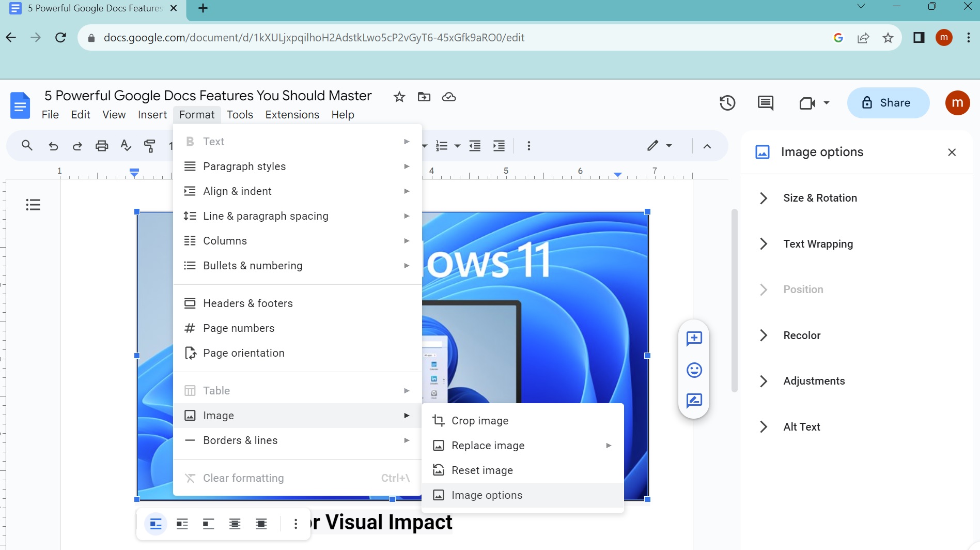980x550 pixels.
Task: Click the Undo arrow
Action: (x=53, y=146)
